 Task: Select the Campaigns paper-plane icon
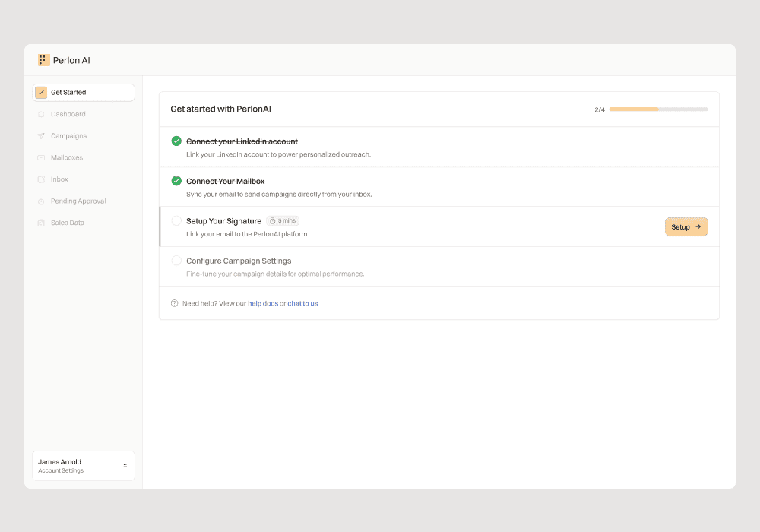(41, 135)
